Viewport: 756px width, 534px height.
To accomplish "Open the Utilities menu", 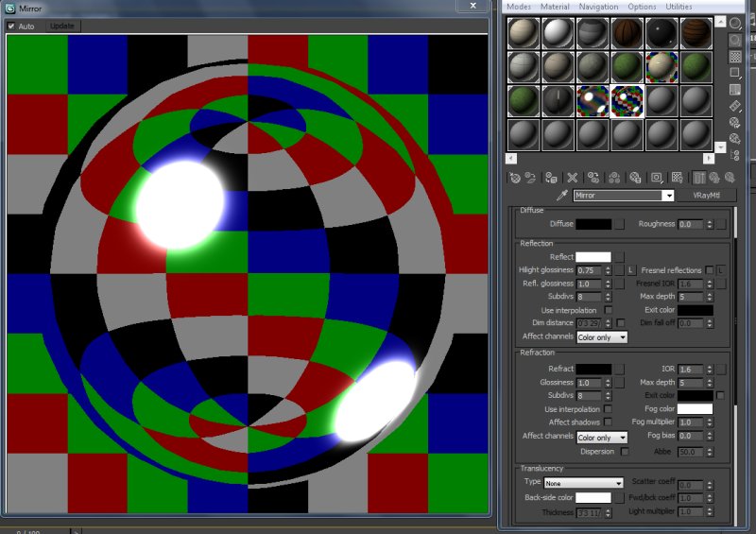I will [x=679, y=7].
